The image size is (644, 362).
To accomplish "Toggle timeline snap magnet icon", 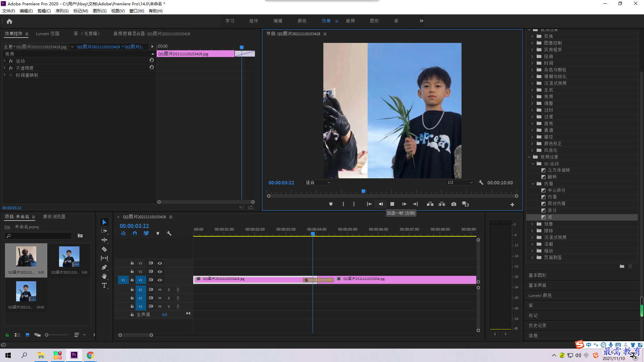I will point(135,233).
